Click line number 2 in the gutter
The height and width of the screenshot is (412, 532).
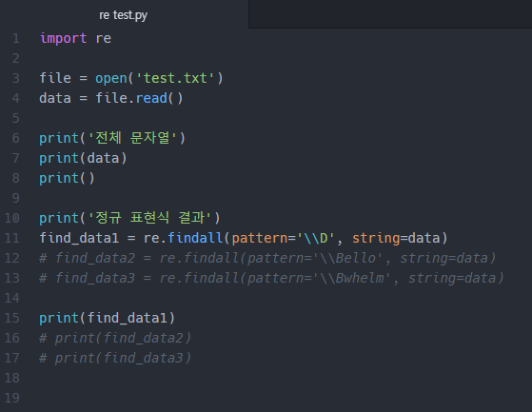tap(15, 58)
